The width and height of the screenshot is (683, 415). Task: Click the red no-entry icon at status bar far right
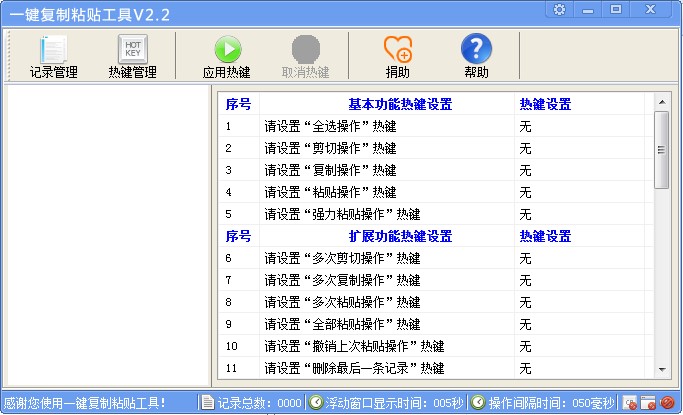(667, 403)
